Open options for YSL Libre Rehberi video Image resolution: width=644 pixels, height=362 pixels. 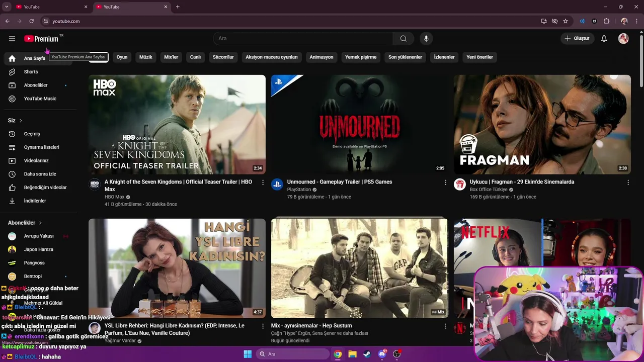click(x=263, y=326)
